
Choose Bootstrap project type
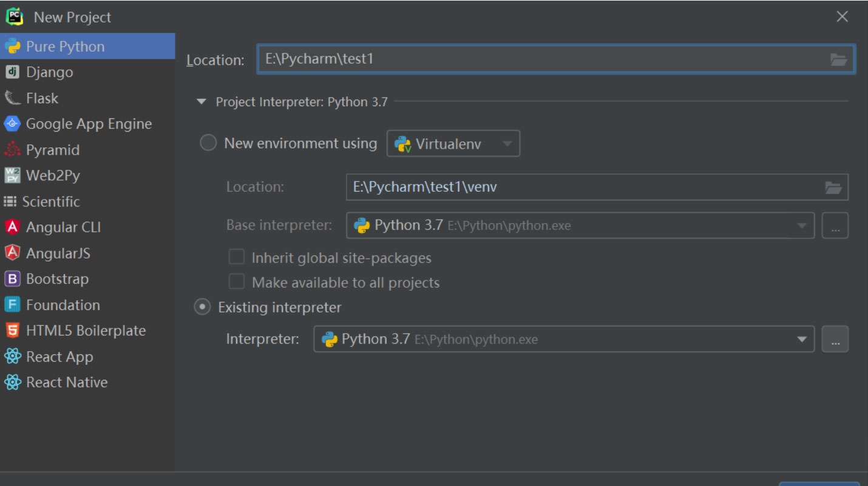[x=87, y=279]
